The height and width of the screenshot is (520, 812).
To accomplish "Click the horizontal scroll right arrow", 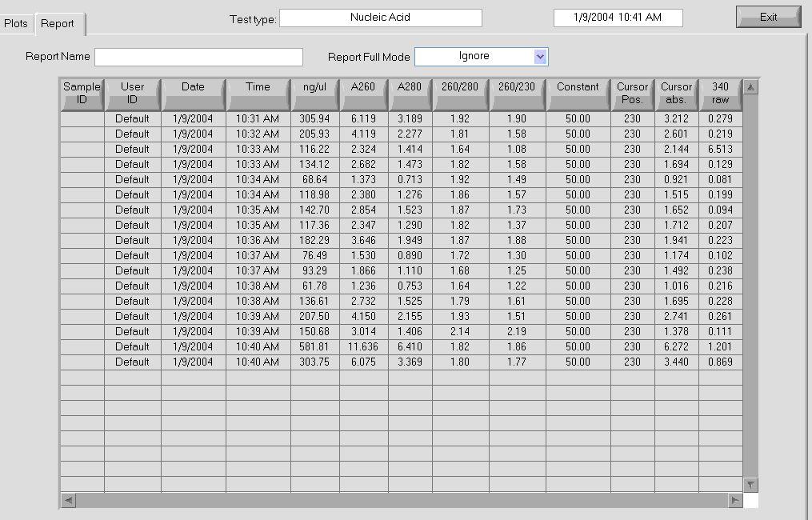I will (x=734, y=500).
